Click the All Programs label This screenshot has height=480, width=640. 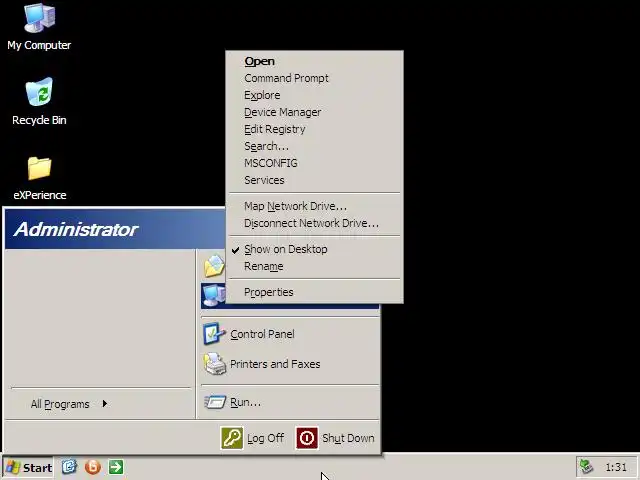click(60, 404)
